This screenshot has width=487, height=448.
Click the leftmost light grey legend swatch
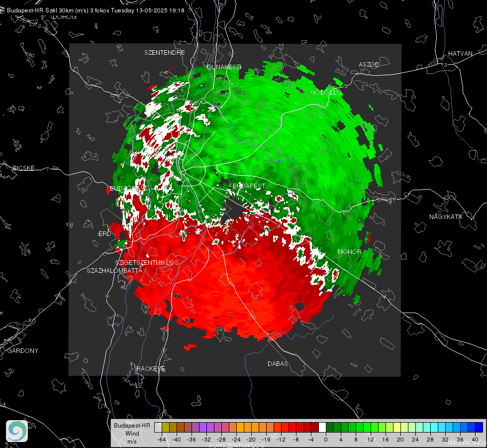pos(158,428)
